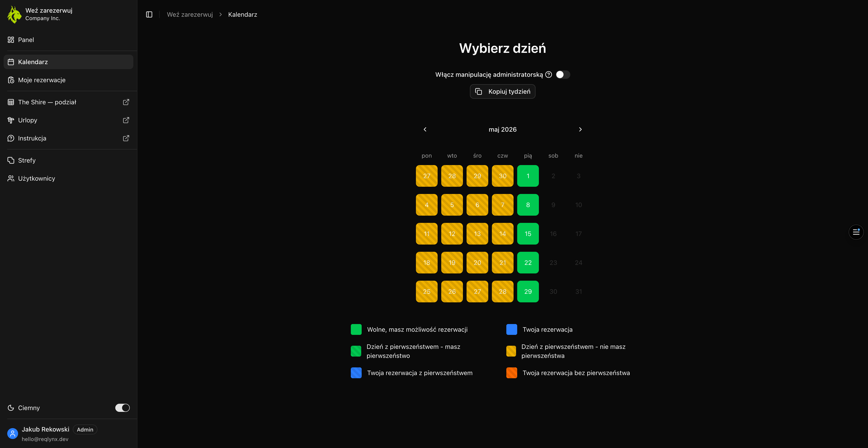
Task: Click the lynx logo in the sidebar header
Action: click(14, 14)
